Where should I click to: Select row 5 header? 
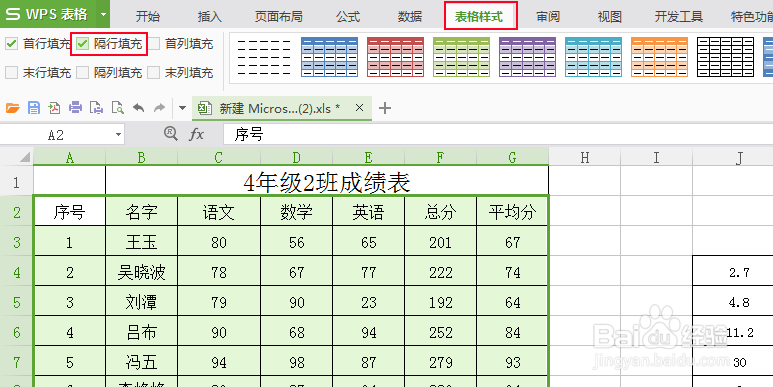pyautogui.click(x=16, y=302)
